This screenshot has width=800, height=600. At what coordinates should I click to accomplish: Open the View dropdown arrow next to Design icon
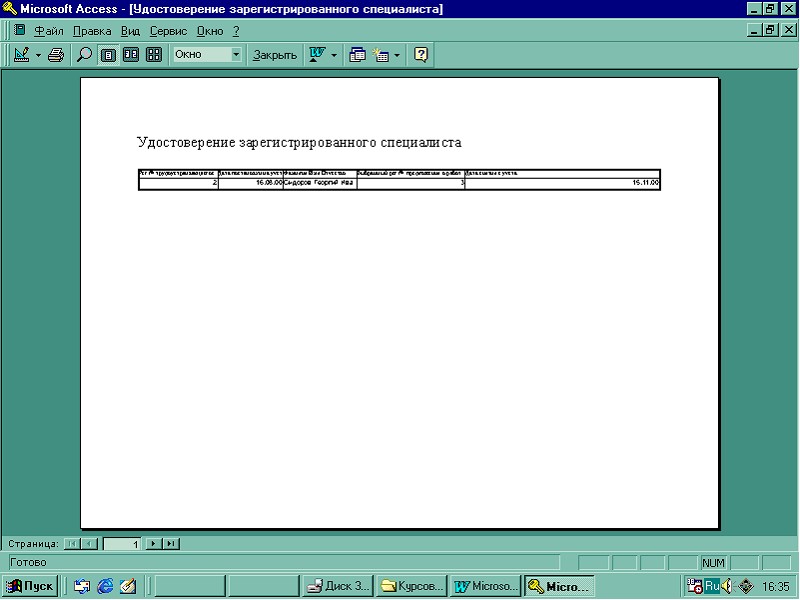(x=38, y=55)
